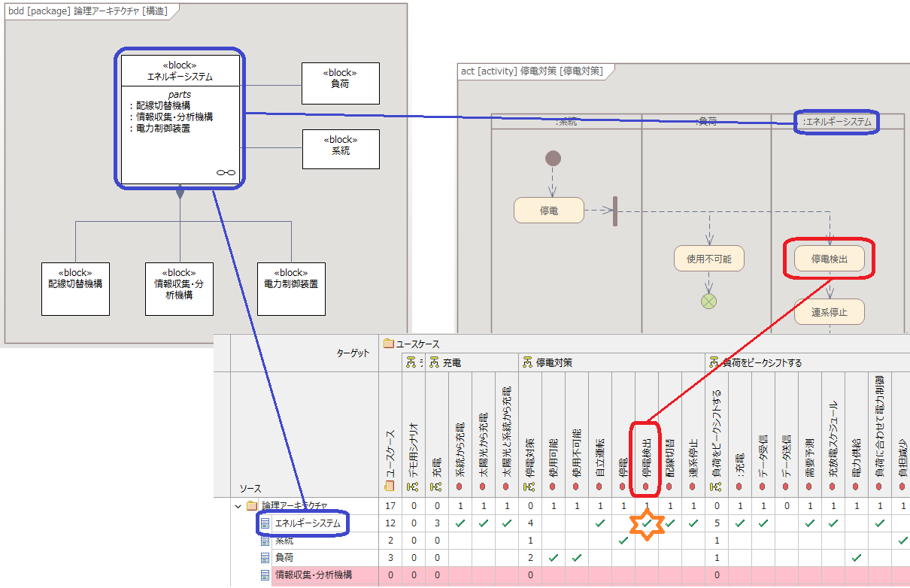Click the checkmark for 負荷 and 電力供給
The width and height of the screenshot is (910, 588).
click(x=856, y=558)
